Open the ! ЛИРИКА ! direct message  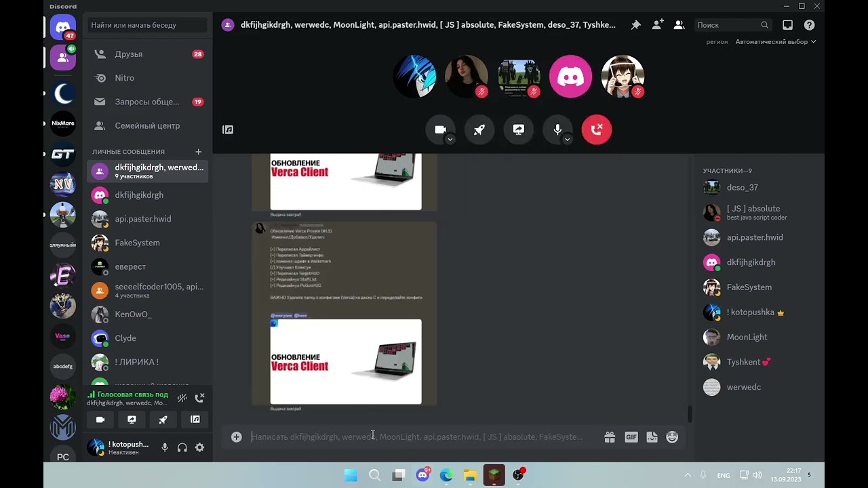(x=148, y=362)
